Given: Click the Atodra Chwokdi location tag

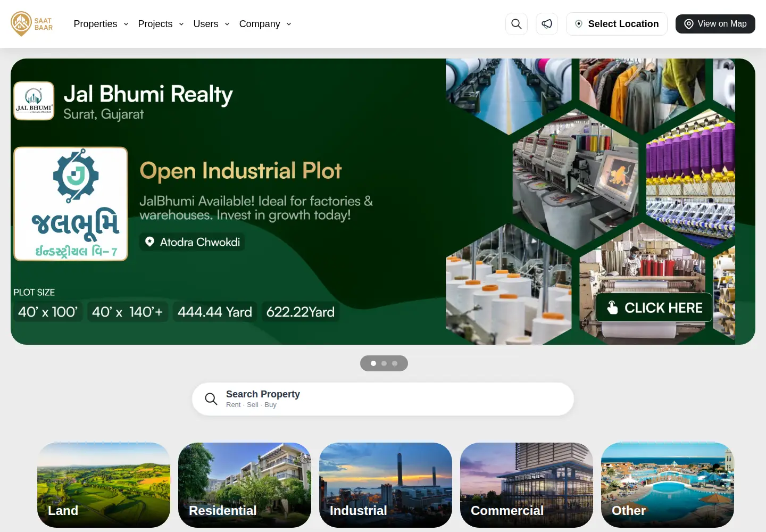Looking at the screenshot, I should point(192,242).
